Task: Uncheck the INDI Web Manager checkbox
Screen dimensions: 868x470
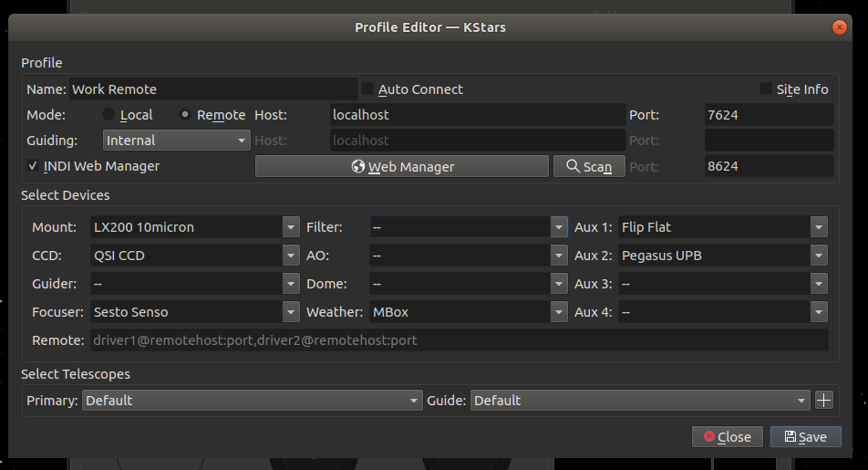Action: point(33,166)
